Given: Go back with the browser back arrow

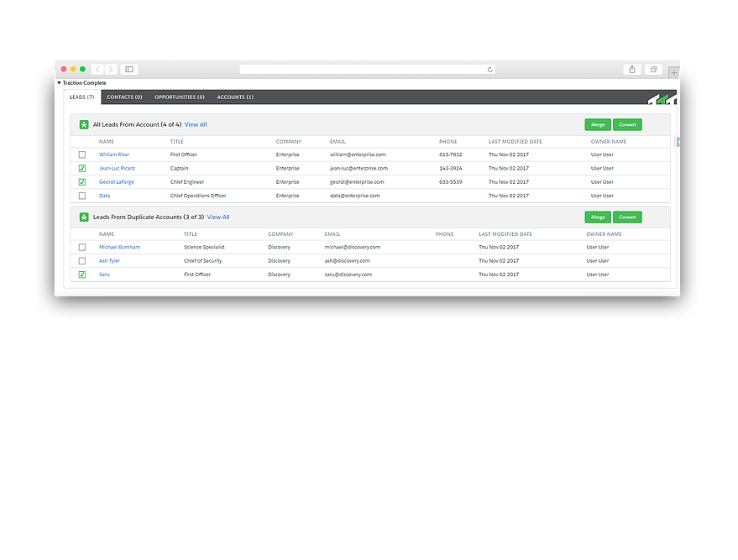Looking at the screenshot, I should click(x=97, y=69).
